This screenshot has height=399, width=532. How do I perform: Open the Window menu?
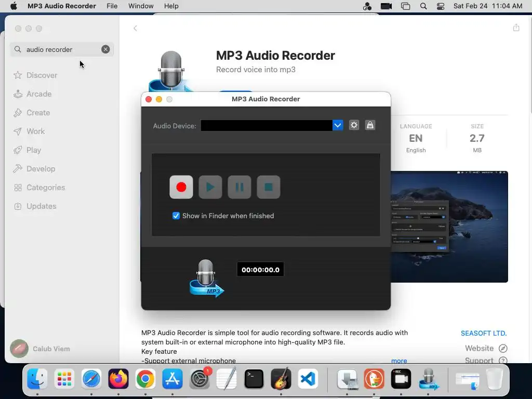click(x=141, y=6)
